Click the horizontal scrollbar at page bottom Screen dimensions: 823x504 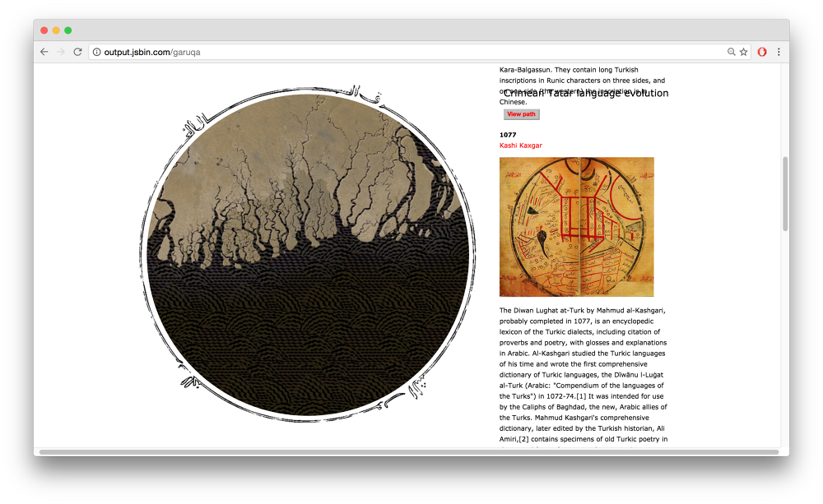408,451
